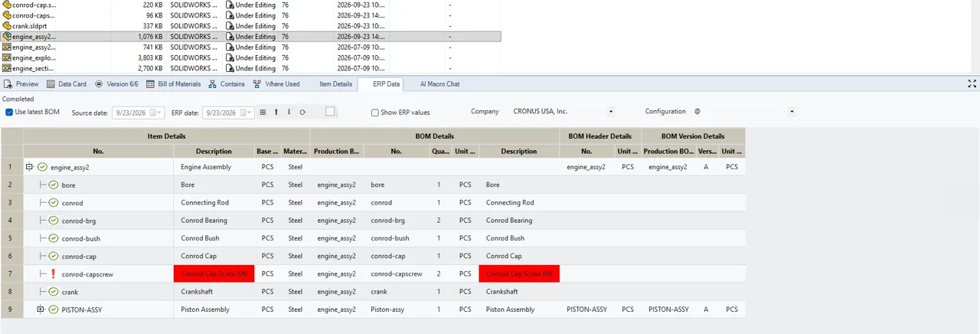The width and height of the screenshot is (980, 334).
Task: Click the engine_secti... drawing file icon
Action: 7,68
